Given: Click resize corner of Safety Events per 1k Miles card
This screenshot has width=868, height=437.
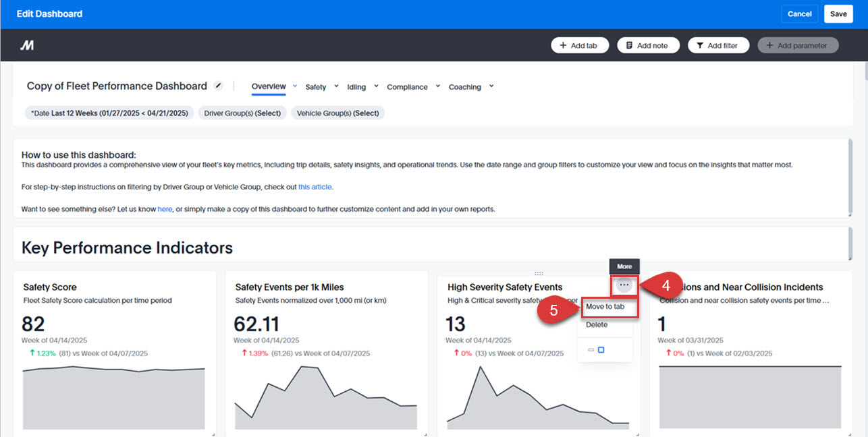Looking at the screenshot, I should point(425,434).
